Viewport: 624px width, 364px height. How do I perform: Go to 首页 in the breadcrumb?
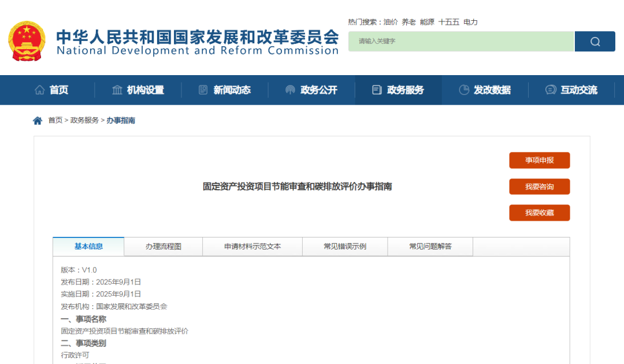pos(55,120)
